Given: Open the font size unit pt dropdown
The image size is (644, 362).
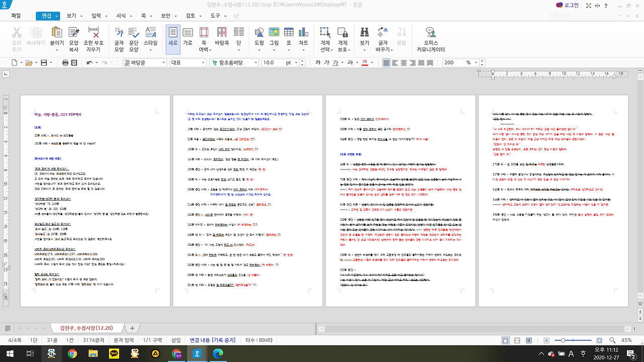Looking at the screenshot, I should 297,63.
